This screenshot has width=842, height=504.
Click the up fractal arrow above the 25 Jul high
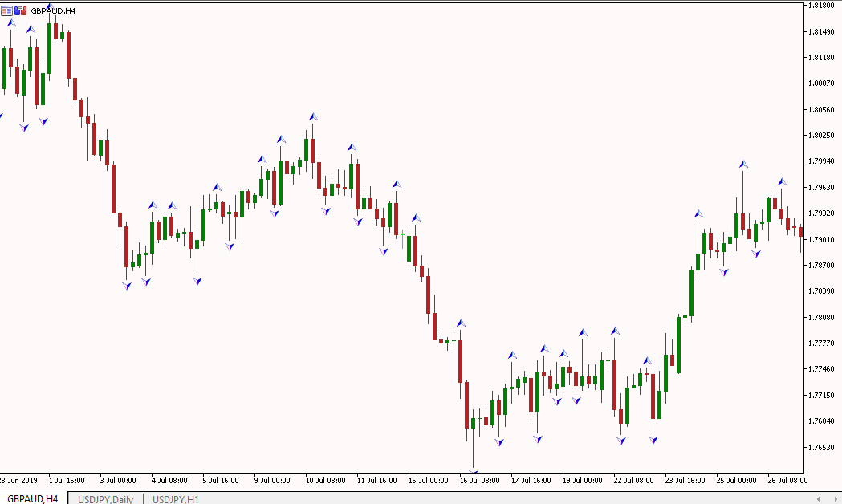[x=744, y=165]
